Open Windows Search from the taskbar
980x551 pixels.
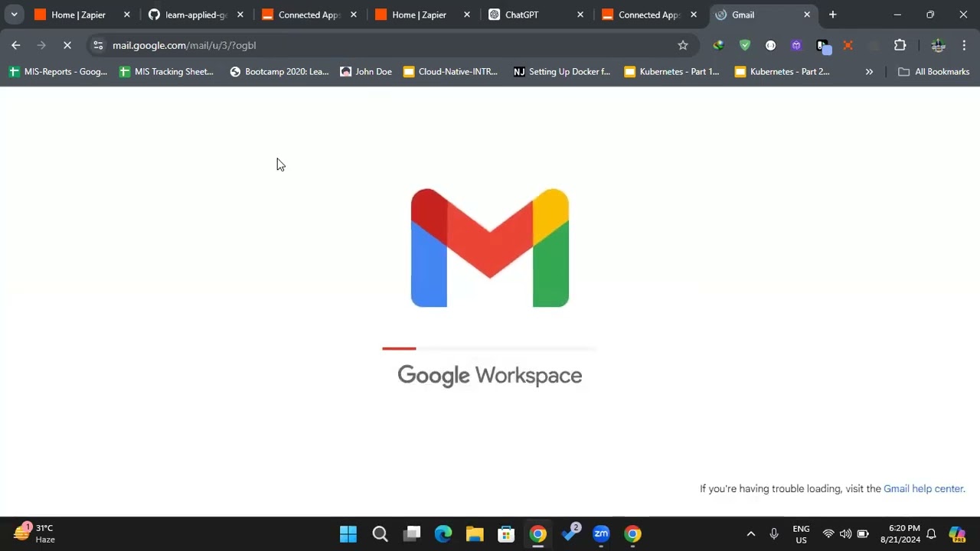[380, 533]
